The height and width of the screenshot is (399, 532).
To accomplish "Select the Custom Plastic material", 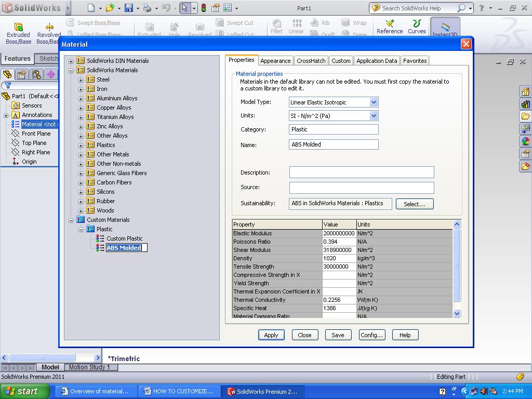I will click(x=124, y=238).
